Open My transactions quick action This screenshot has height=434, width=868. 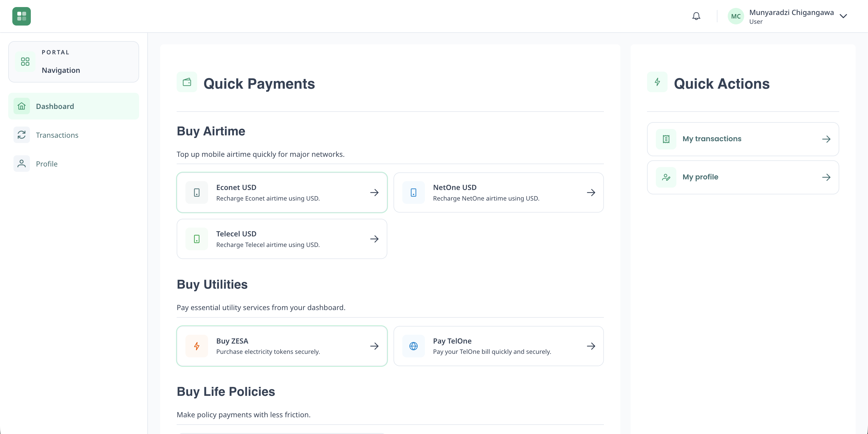[x=743, y=139]
